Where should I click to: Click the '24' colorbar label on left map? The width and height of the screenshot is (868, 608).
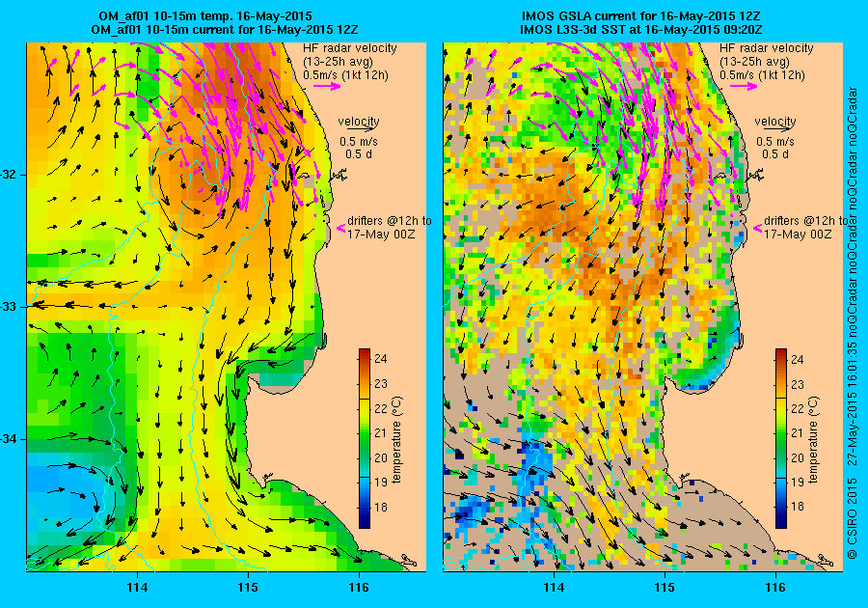(x=381, y=359)
